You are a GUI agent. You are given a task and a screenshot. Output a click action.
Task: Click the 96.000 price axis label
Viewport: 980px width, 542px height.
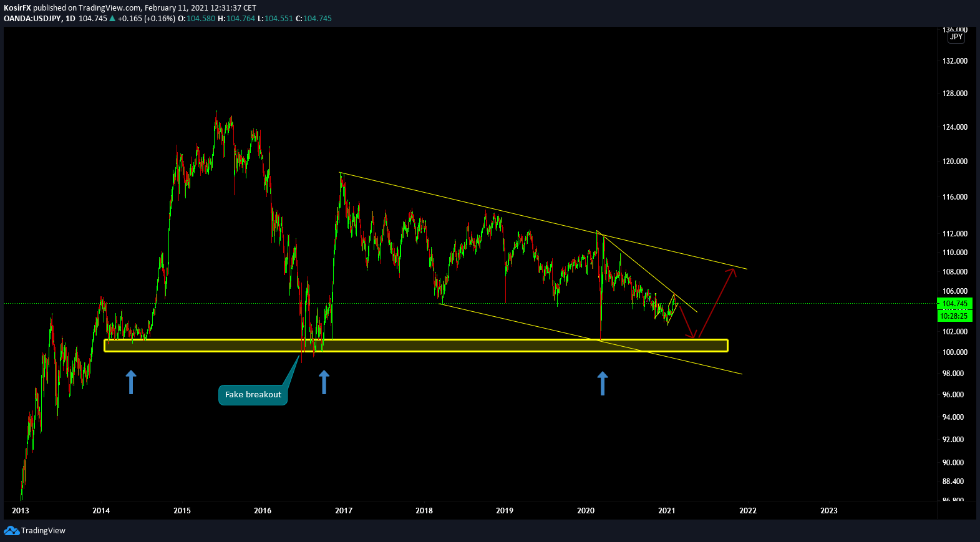click(x=953, y=395)
